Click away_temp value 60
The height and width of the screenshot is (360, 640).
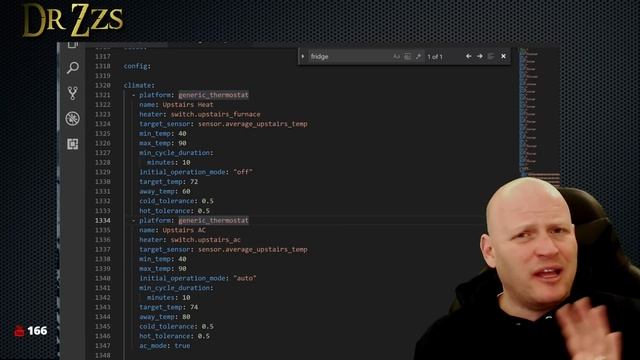click(186, 191)
